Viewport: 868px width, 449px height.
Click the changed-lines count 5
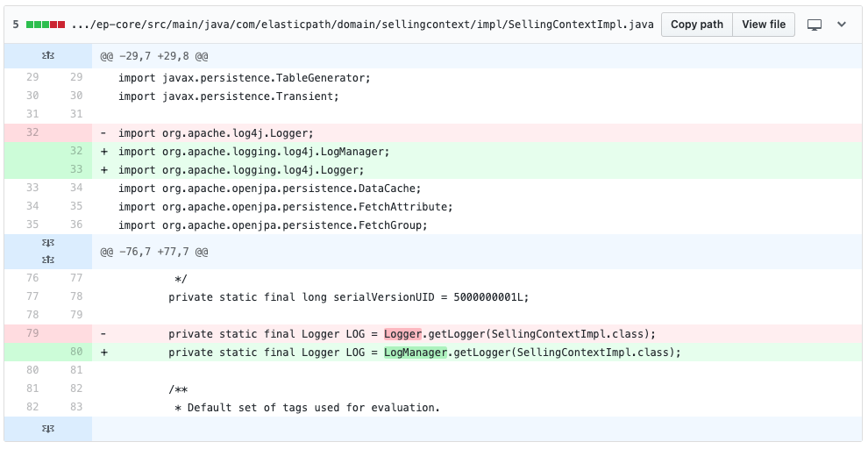pos(16,25)
